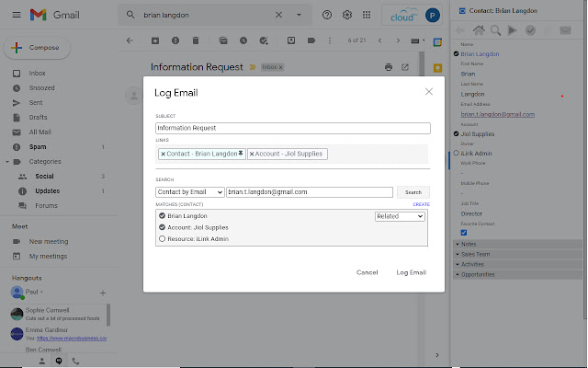Toggle the Favorite Contact checkbox
Screen dimensions: 588x368
click(463, 232)
